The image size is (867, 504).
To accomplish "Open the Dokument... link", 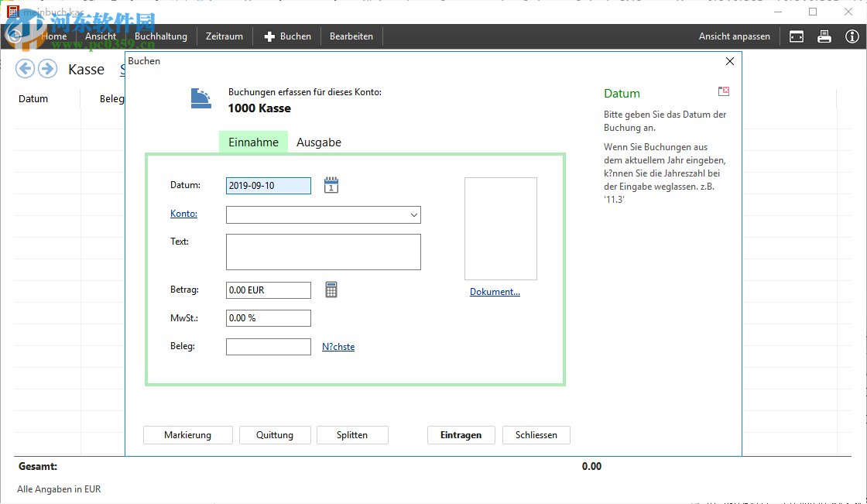I will click(x=495, y=292).
